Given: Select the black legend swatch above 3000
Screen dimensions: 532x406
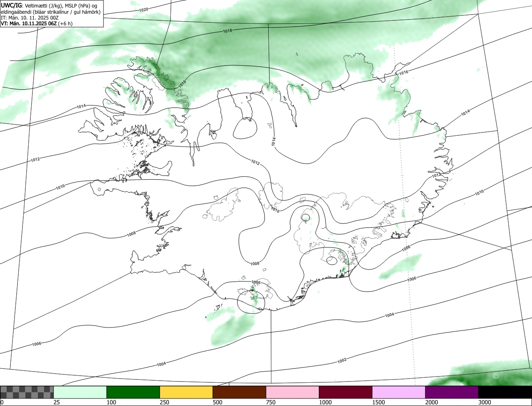Looking at the screenshot, I should point(505,392).
